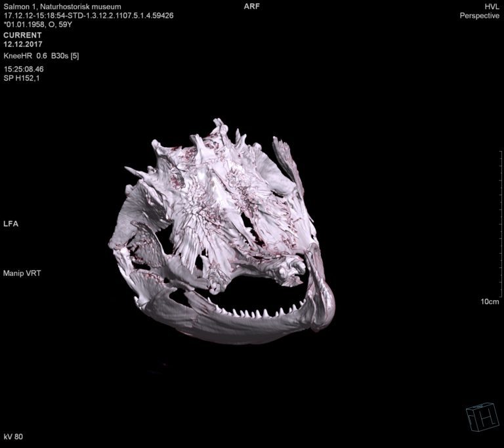Click the 'Manip VRT' label

pos(22,273)
